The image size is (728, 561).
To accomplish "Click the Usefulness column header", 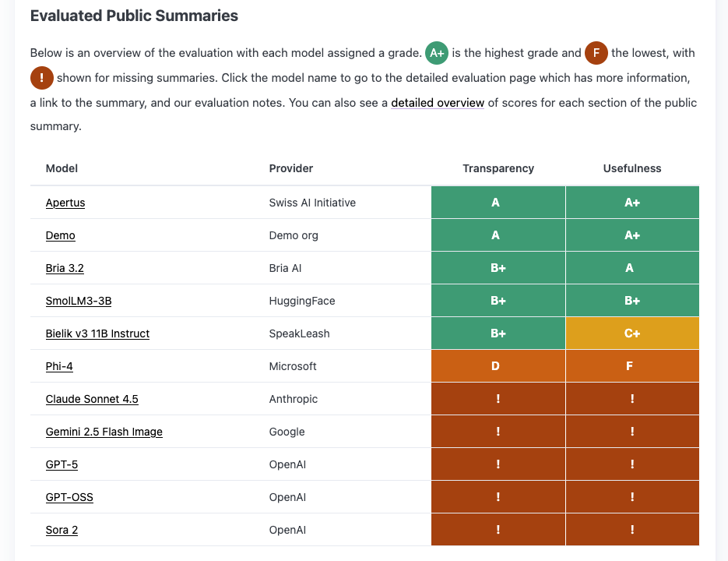I will pos(632,168).
